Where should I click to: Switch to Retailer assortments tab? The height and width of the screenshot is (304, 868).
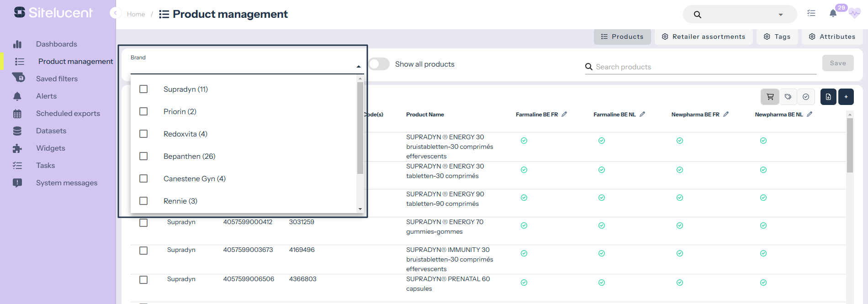(x=704, y=37)
